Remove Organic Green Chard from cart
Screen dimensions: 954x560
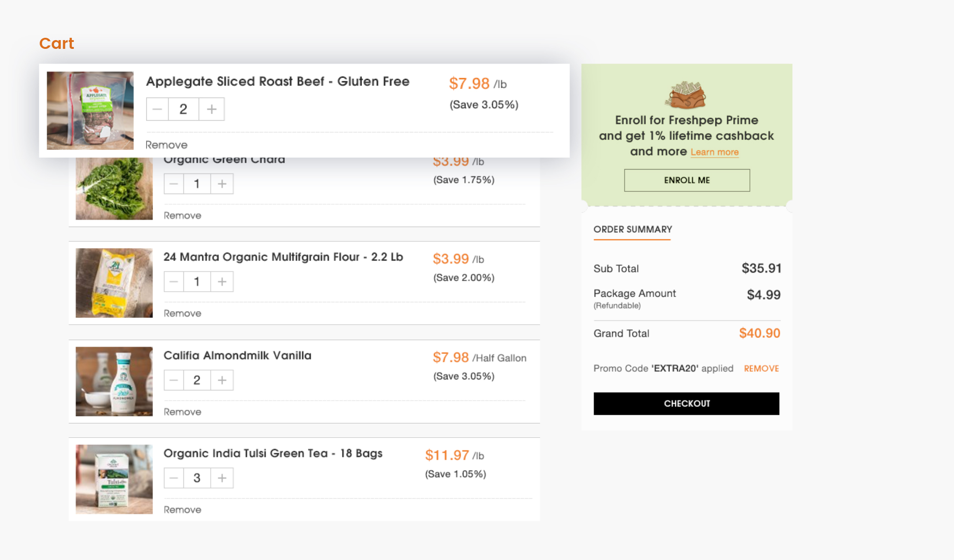click(x=183, y=215)
